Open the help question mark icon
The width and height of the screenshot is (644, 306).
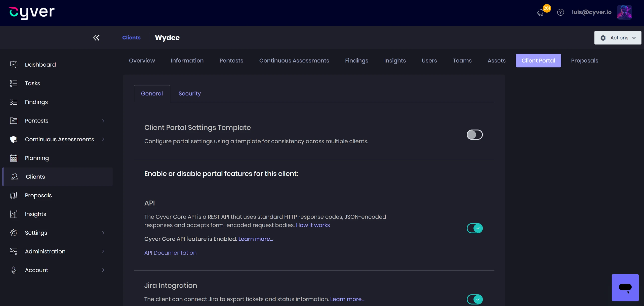pos(560,12)
